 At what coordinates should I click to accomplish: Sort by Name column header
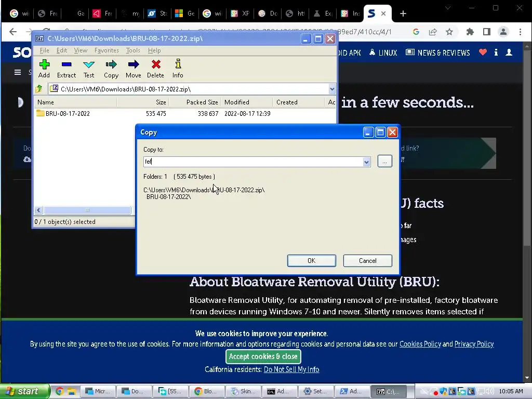[x=76, y=102]
